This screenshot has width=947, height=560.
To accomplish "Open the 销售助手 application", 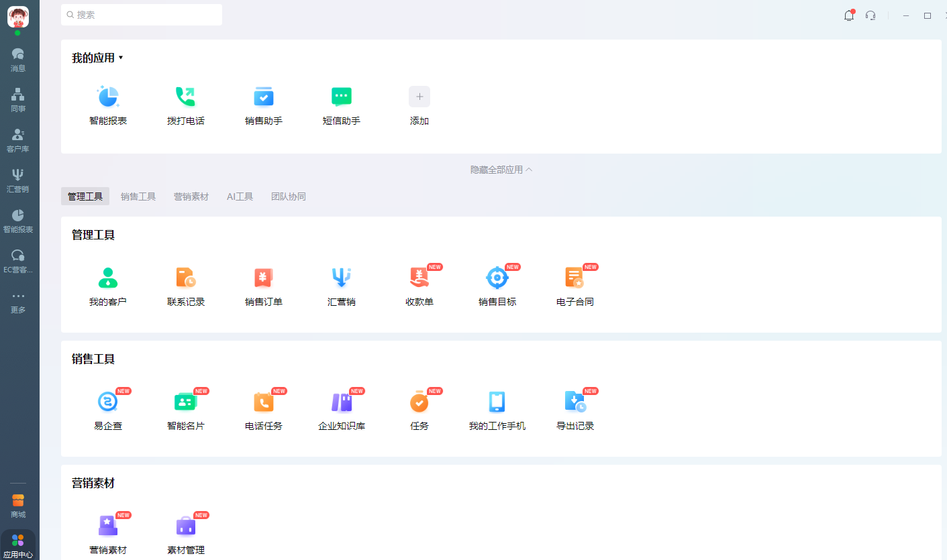I will point(264,104).
